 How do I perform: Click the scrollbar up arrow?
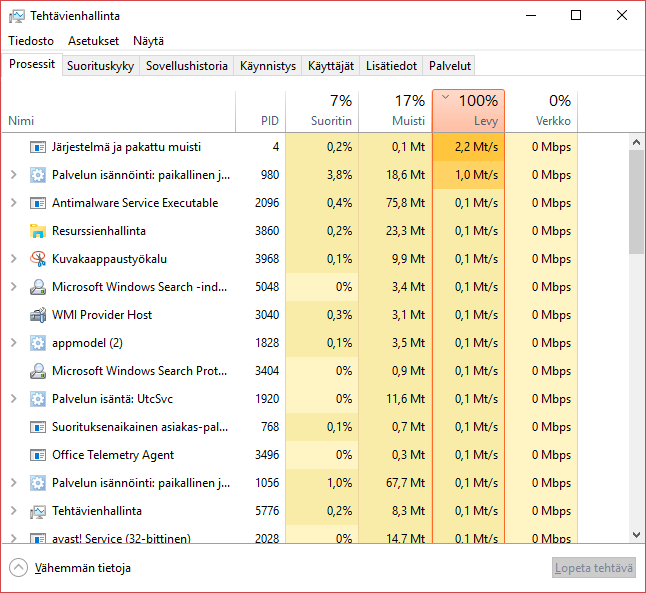click(637, 142)
